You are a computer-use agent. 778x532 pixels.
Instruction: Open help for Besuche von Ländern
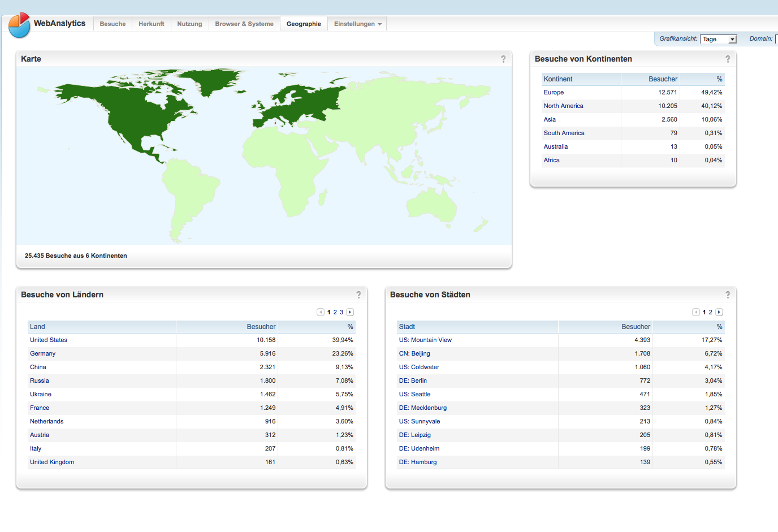[x=358, y=295]
